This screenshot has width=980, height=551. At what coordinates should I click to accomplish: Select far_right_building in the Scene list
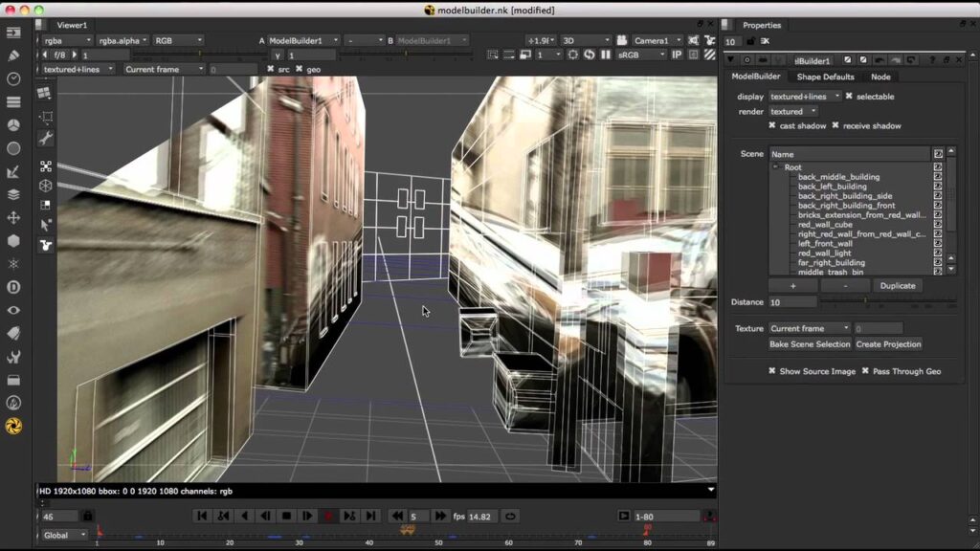tap(832, 262)
